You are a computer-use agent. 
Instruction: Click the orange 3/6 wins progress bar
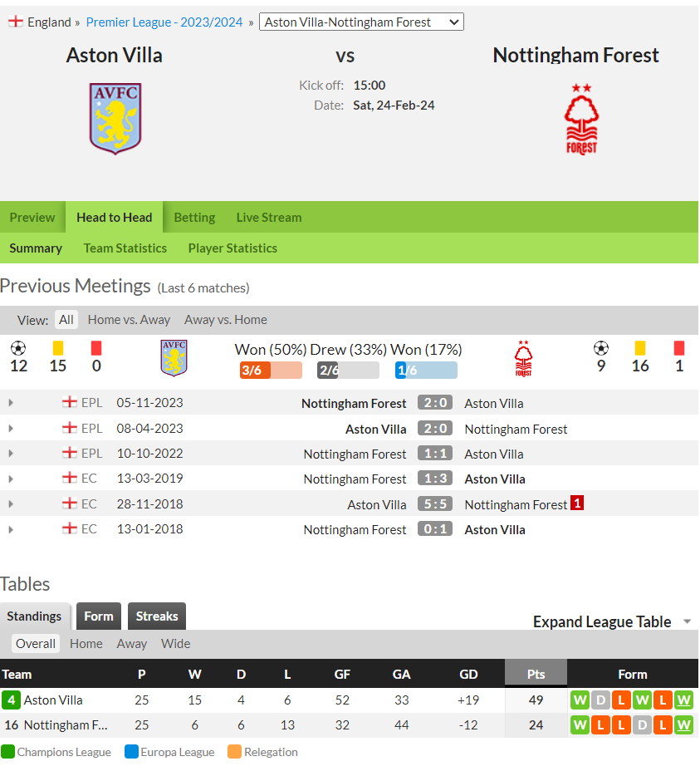pos(271,371)
